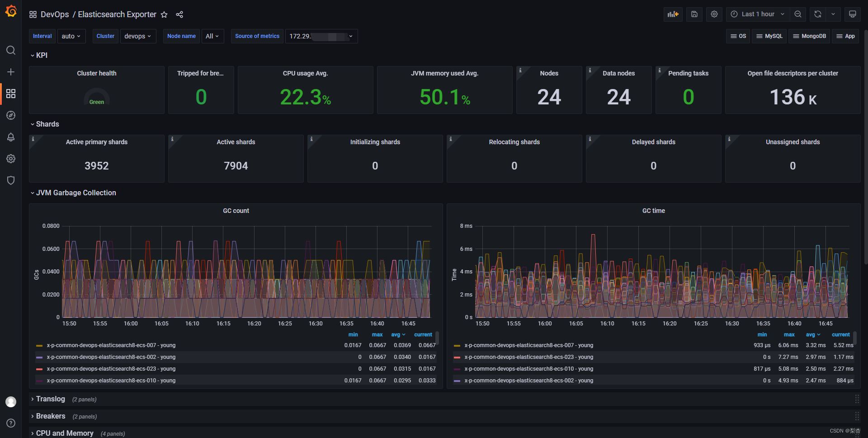868x438 pixels.
Task: Click the Create plus icon in sidebar
Action: (x=11, y=72)
